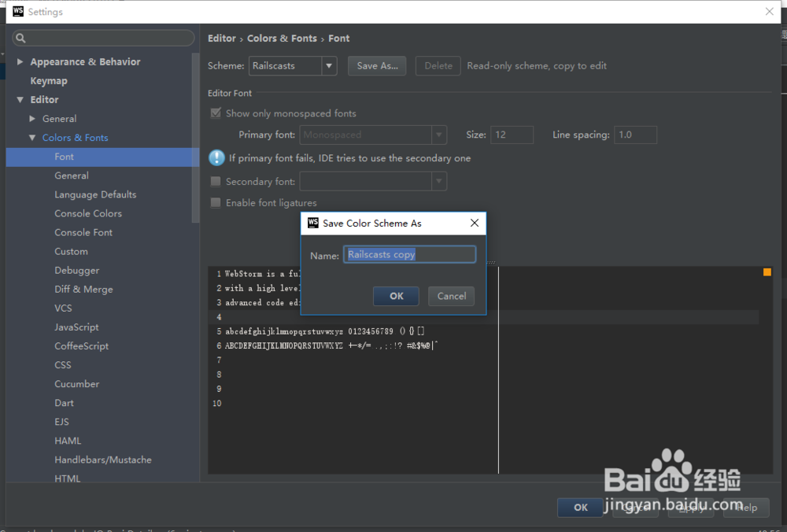The width and height of the screenshot is (787, 532).
Task: Confirm with OK in Save Color Scheme dialog
Action: (x=396, y=296)
